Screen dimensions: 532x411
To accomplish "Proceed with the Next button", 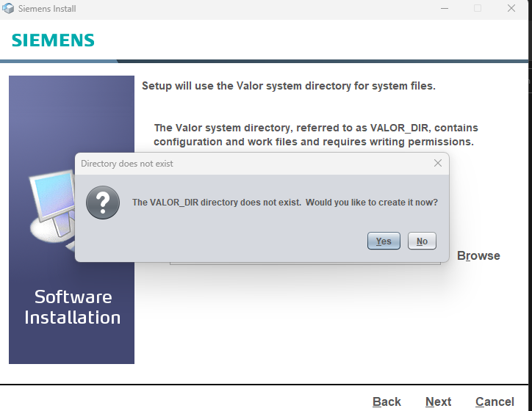I will tap(438, 402).
